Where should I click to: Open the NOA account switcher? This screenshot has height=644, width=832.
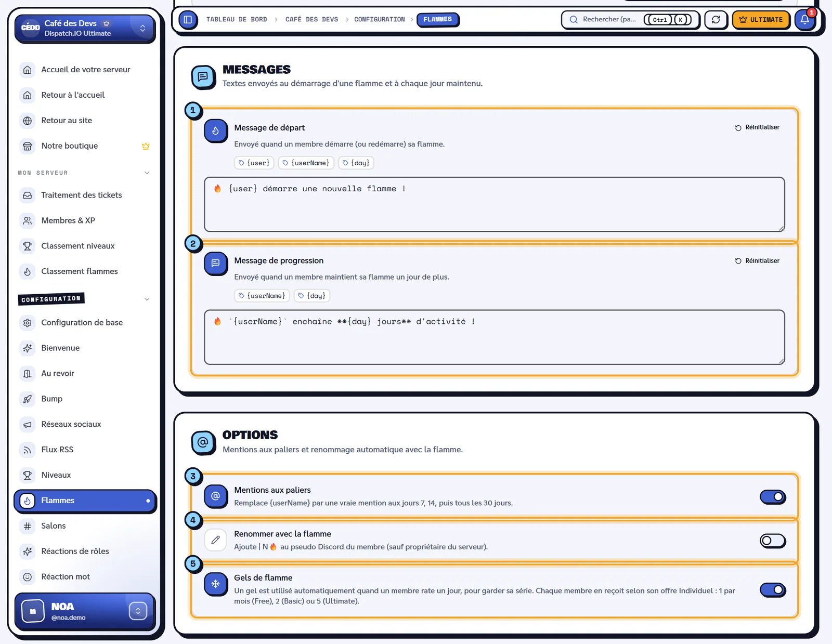tap(138, 611)
